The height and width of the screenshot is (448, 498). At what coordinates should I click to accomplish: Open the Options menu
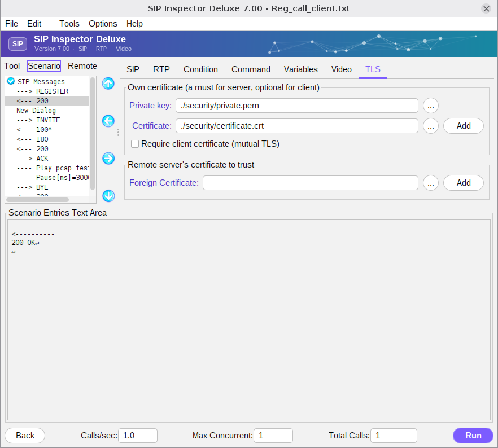click(103, 24)
